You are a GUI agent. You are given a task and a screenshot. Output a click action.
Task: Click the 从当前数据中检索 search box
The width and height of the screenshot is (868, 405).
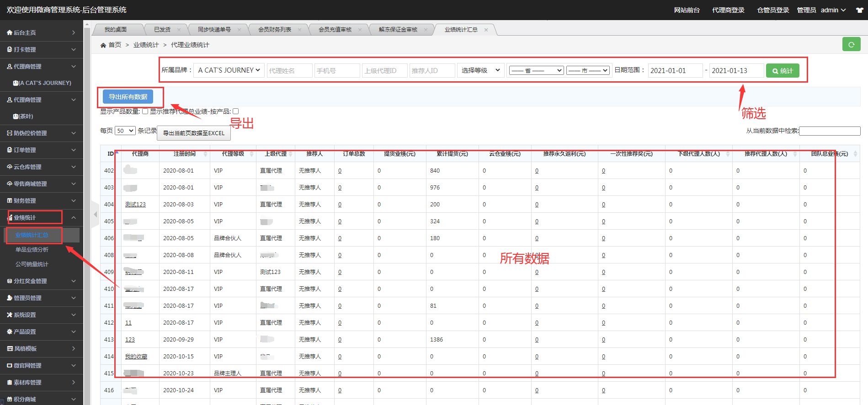click(x=830, y=131)
